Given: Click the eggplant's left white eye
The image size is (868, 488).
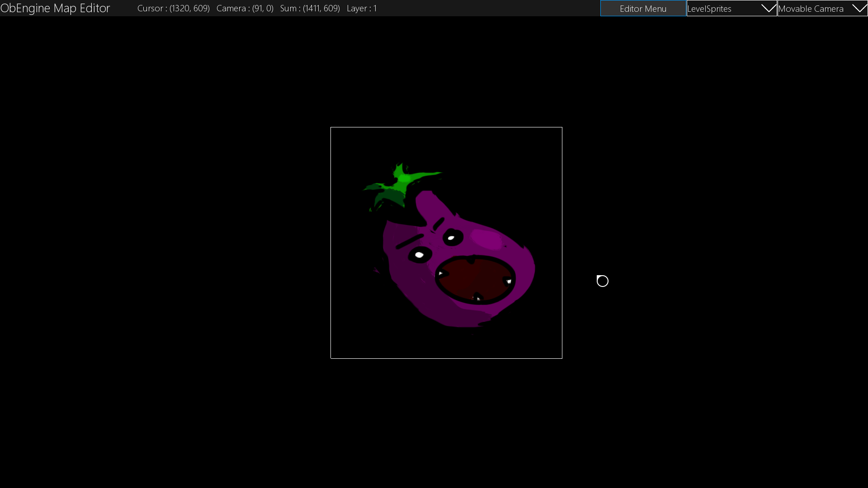Looking at the screenshot, I should (419, 255).
